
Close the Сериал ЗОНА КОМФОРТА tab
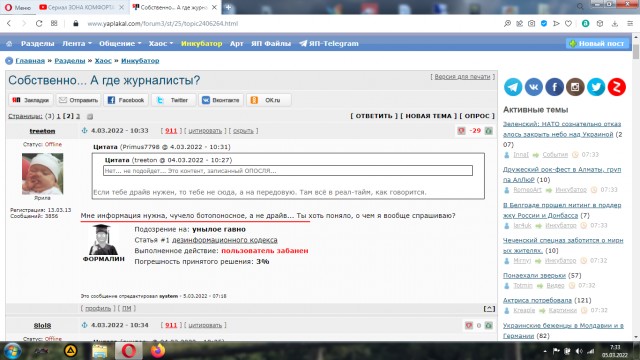(122, 7)
